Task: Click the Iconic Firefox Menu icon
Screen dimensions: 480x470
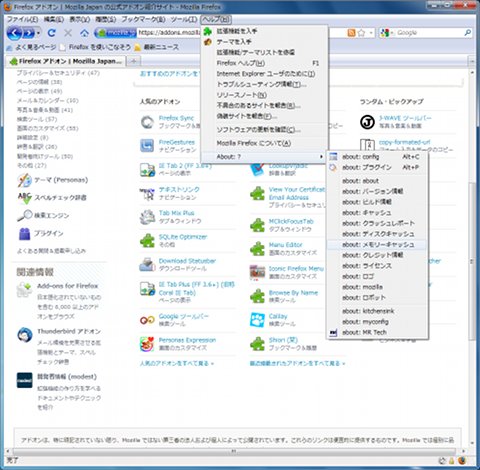Action: click(x=257, y=272)
